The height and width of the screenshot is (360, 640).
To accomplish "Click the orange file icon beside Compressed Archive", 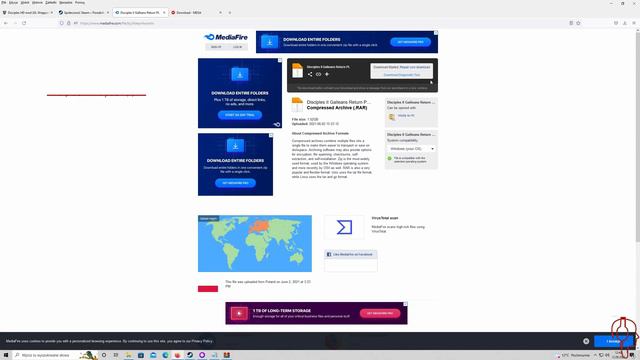I will (x=297, y=105).
